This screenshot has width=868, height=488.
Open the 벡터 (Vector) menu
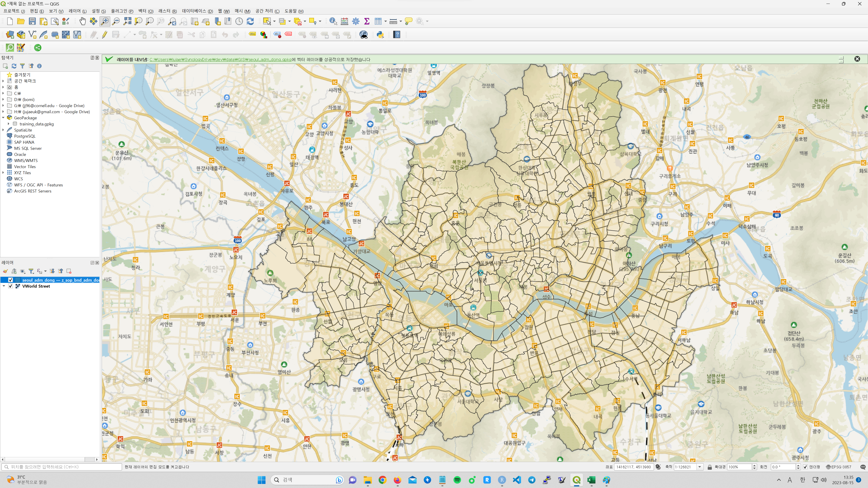pyautogui.click(x=145, y=11)
